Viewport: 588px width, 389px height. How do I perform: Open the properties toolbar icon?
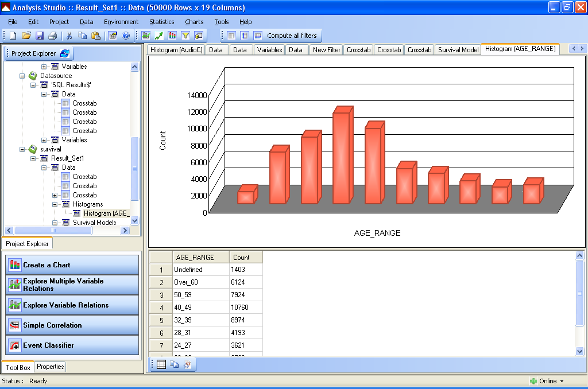(x=113, y=36)
